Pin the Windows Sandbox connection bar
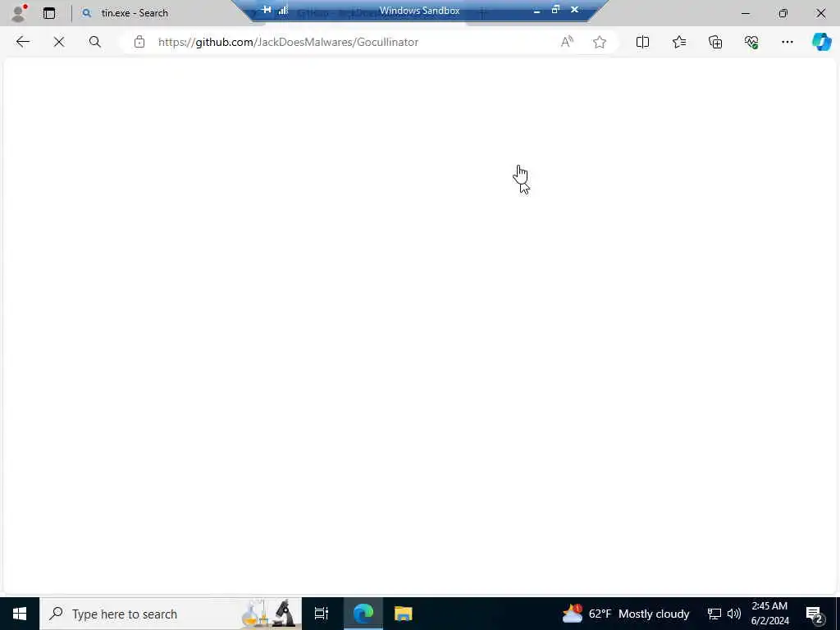 point(267,10)
